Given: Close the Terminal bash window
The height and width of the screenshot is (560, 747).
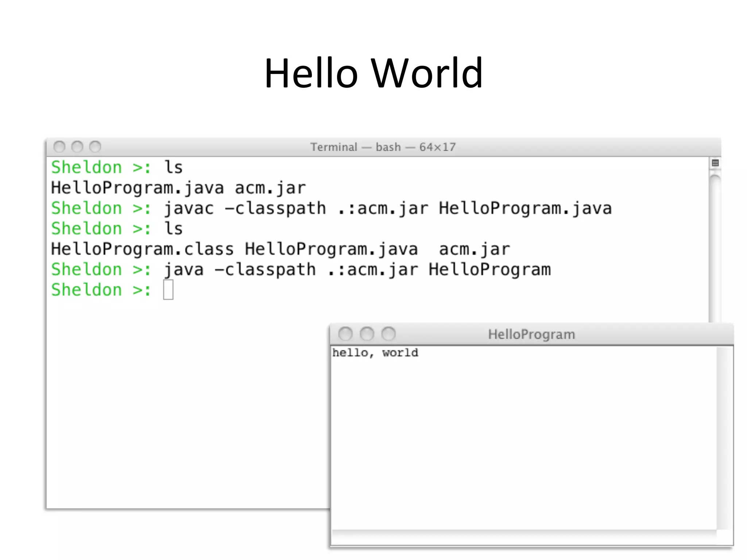Looking at the screenshot, I should pos(59,147).
